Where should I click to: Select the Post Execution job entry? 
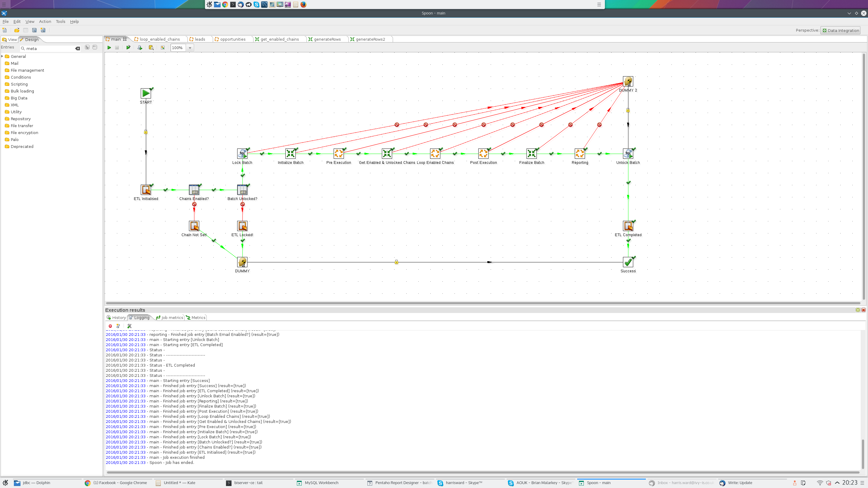pyautogui.click(x=483, y=154)
